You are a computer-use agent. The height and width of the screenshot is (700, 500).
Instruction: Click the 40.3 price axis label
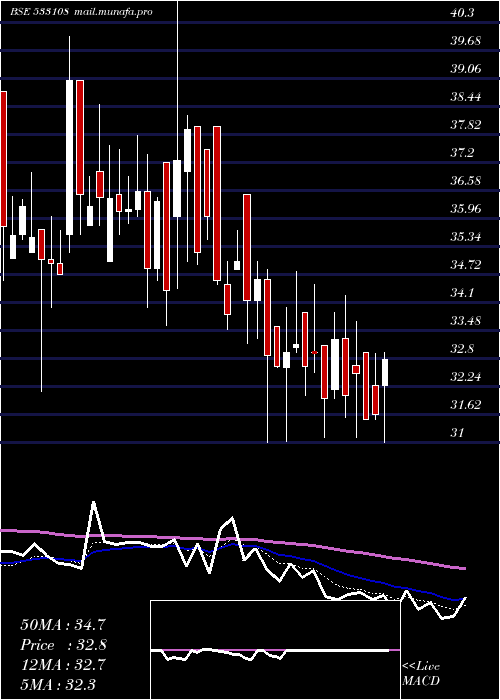[x=462, y=13]
